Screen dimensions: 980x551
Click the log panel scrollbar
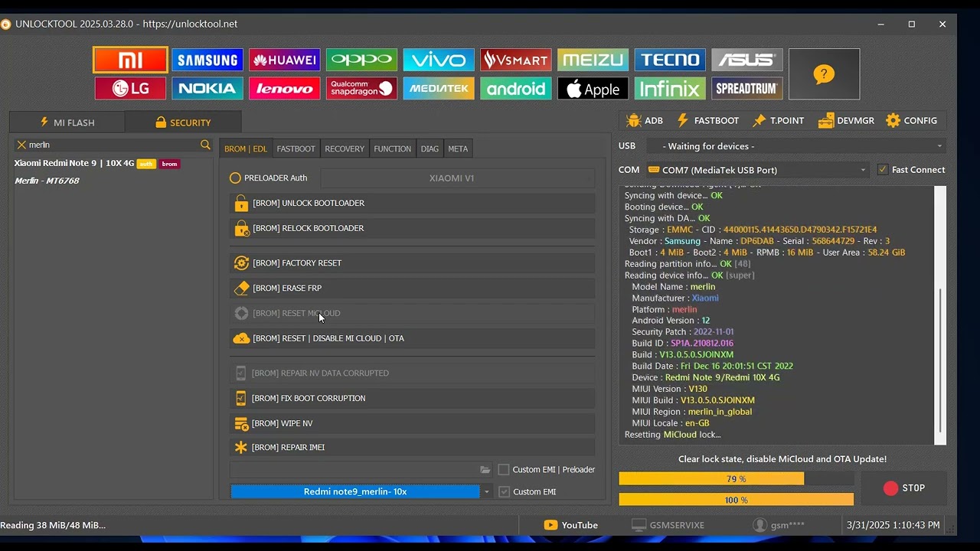click(x=940, y=315)
